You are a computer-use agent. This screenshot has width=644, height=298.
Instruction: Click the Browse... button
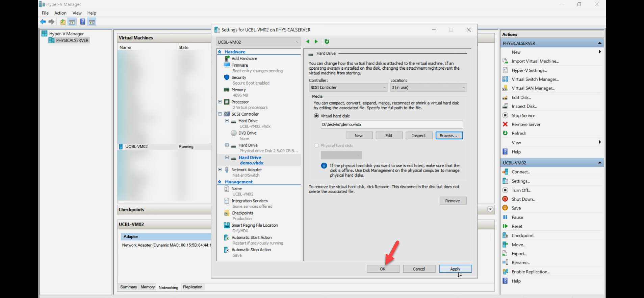449,136
